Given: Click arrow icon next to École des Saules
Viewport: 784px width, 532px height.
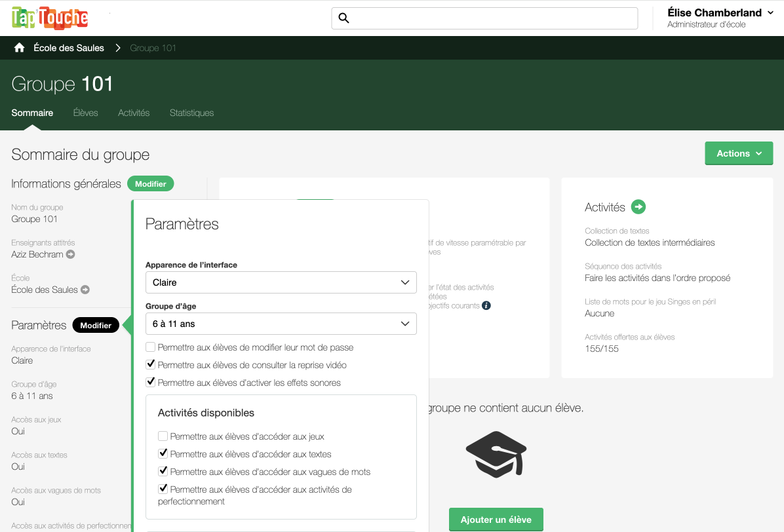Looking at the screenshot, I should (x=85, y=290).
